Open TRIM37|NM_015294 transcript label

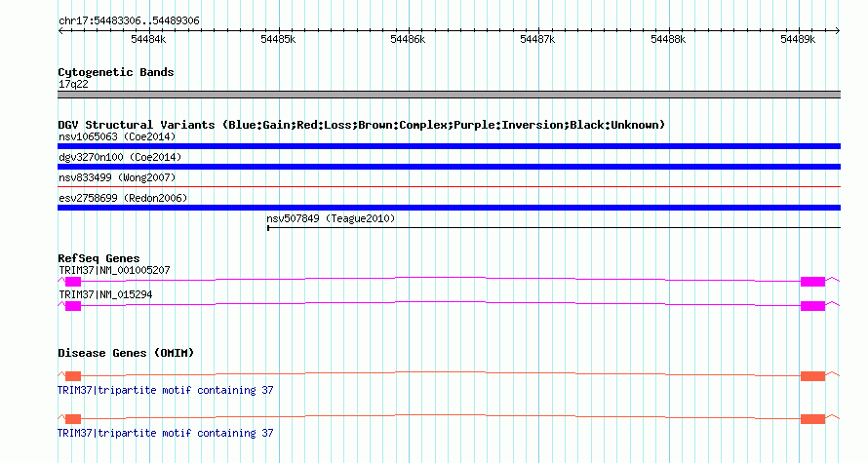105,294
